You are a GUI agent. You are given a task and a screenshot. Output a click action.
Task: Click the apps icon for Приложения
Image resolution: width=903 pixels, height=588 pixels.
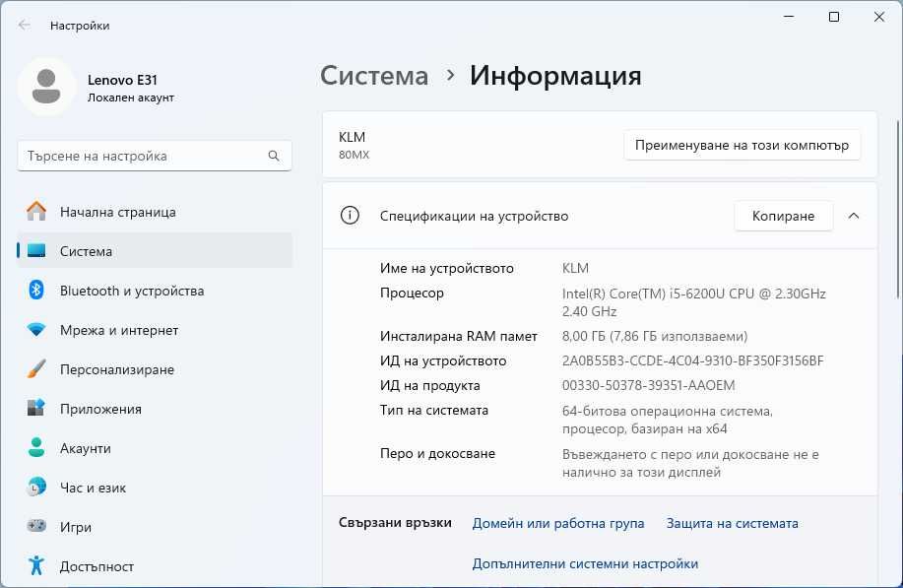tap(36, 408)
